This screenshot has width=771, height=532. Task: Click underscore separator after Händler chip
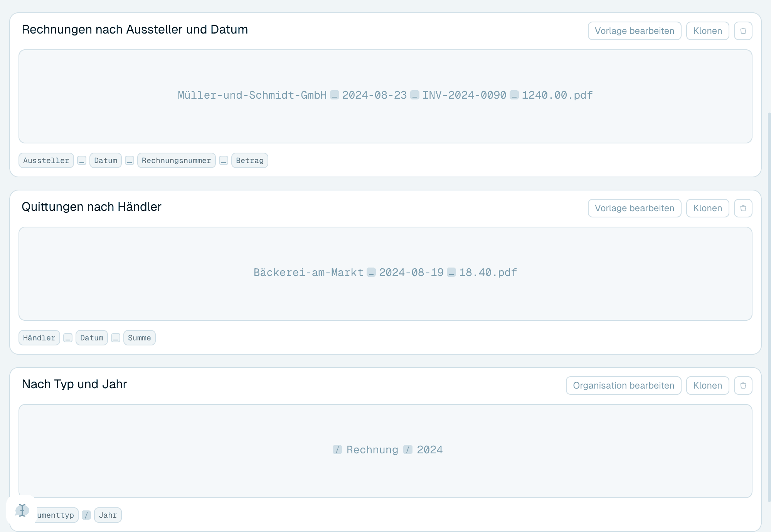point(68,338)
